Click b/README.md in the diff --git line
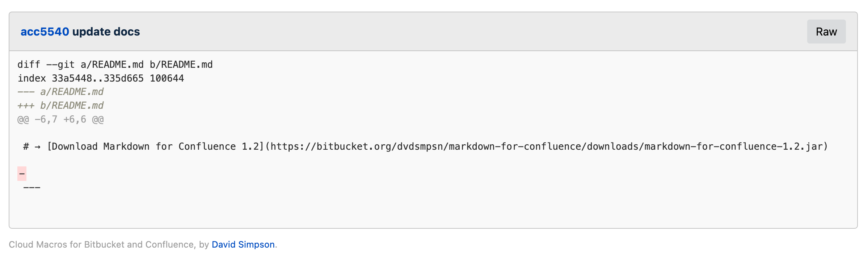 (x=181, y=65)
